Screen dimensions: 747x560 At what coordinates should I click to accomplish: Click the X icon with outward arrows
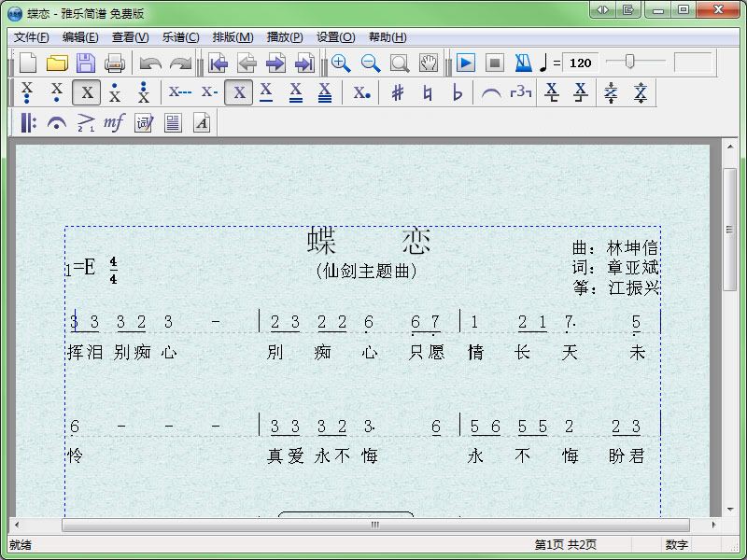(641, 92)
